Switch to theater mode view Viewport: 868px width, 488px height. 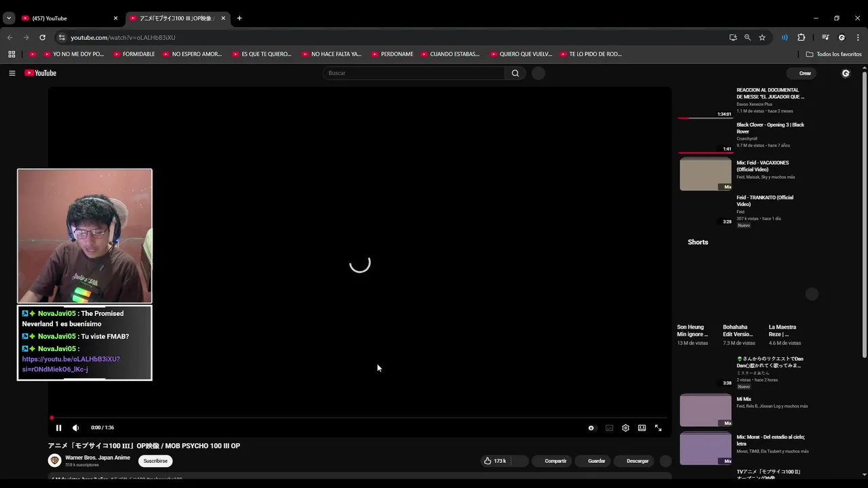tap(642, 428)
